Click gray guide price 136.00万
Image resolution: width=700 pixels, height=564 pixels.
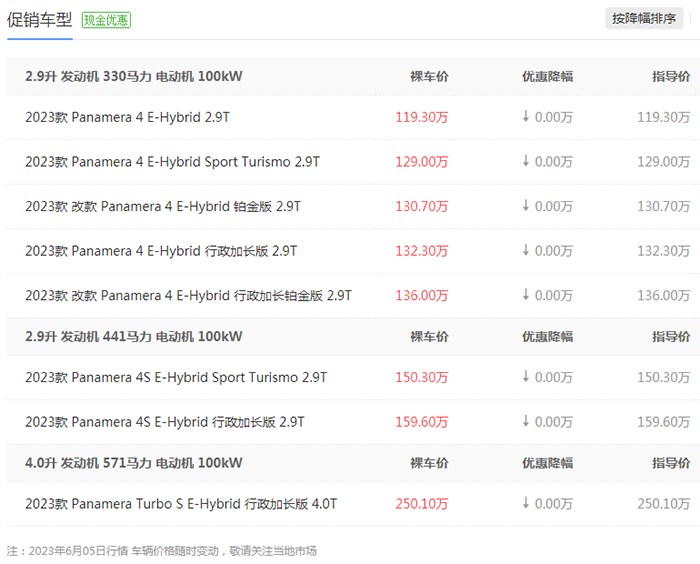click(x=663, y=296)
